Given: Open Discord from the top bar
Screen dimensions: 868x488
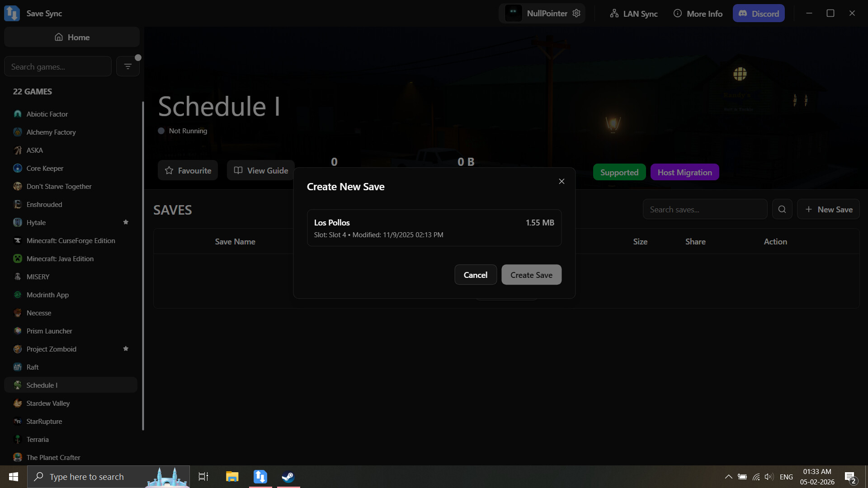Looking at the screenshot, I should pos(759,13).
